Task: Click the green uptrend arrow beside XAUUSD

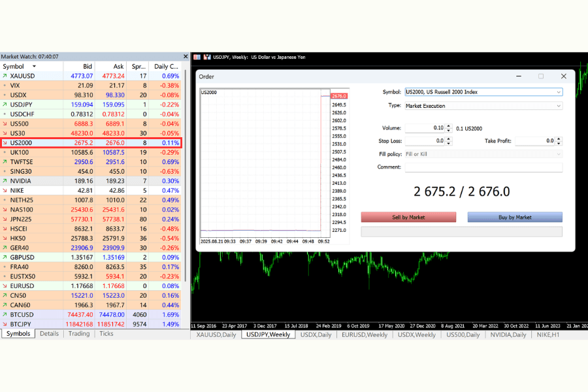Action: [4, 76]
